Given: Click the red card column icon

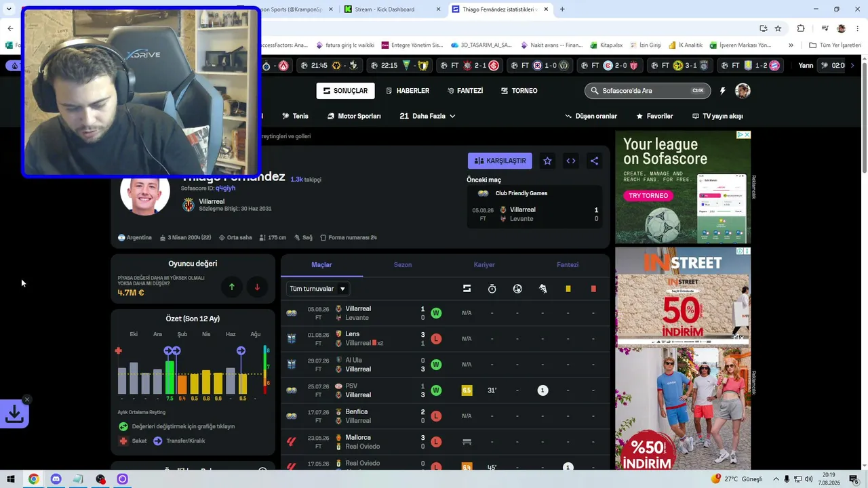Looking at the screenshot, I should [593, 289].
